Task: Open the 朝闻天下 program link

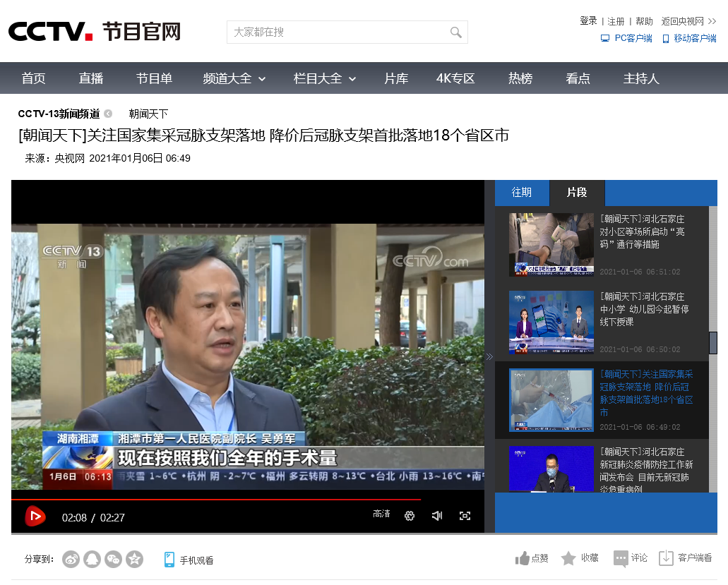Action: pyautogui.click(x=148, y=114)
